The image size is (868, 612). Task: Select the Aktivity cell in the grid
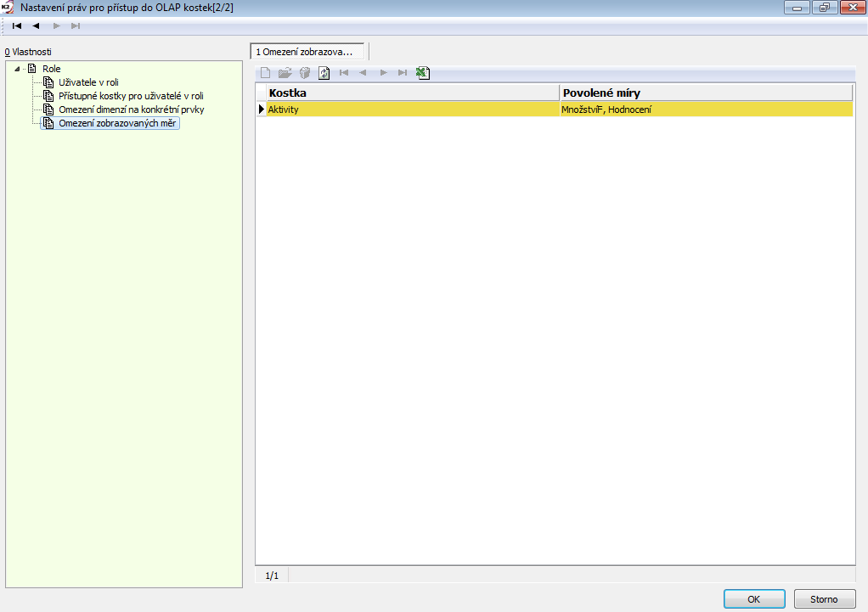click(x=413, y=109)
